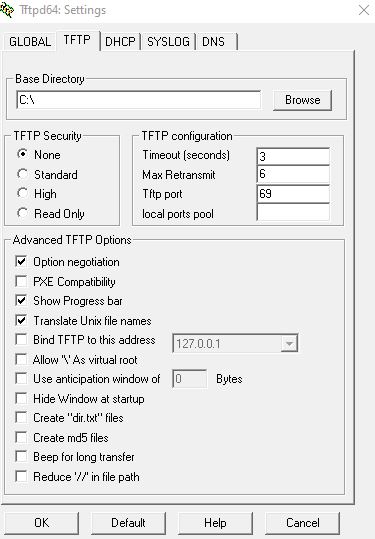
Task: Switch to the GLOBAL tab
Action: (x=30, y=42)
